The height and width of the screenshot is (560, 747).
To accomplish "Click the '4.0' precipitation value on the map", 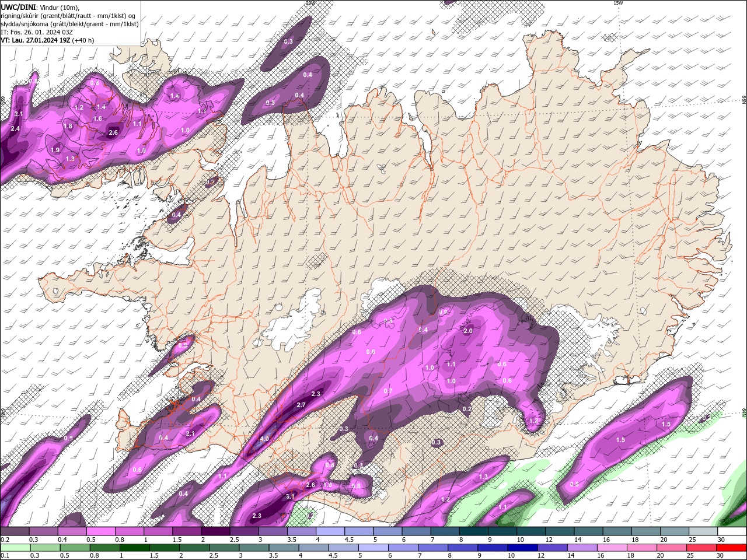I will pyautogui.click(x=264, y=439).
